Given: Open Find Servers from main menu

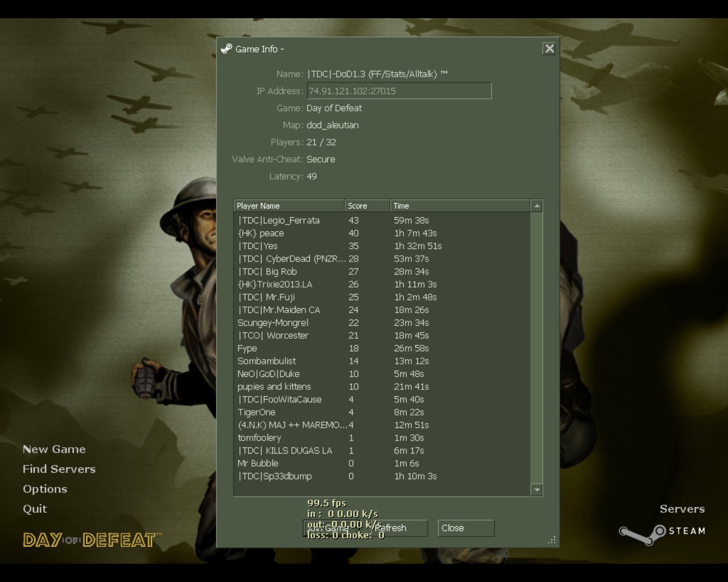Looking at the screenshot, I should (x=59, y=469).
